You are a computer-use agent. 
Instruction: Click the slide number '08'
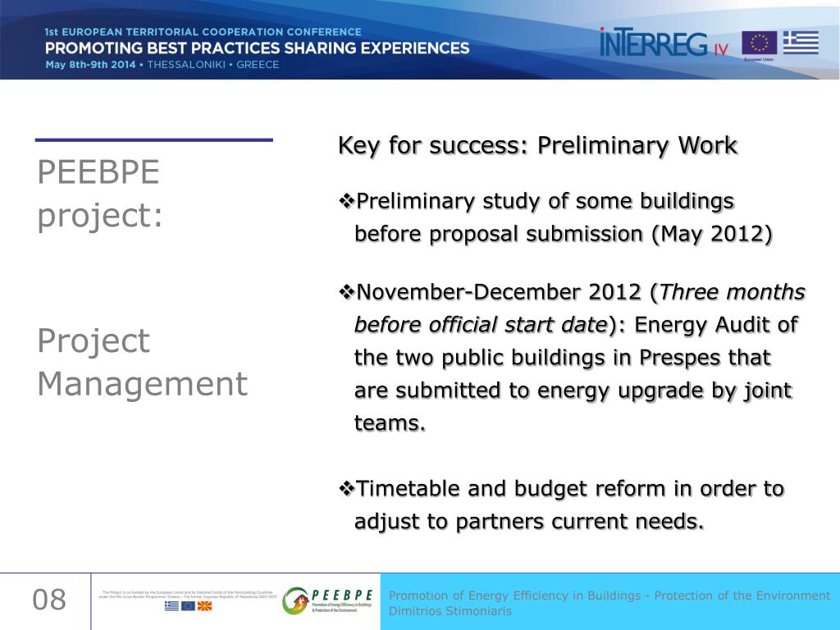(x=49, y=600)
